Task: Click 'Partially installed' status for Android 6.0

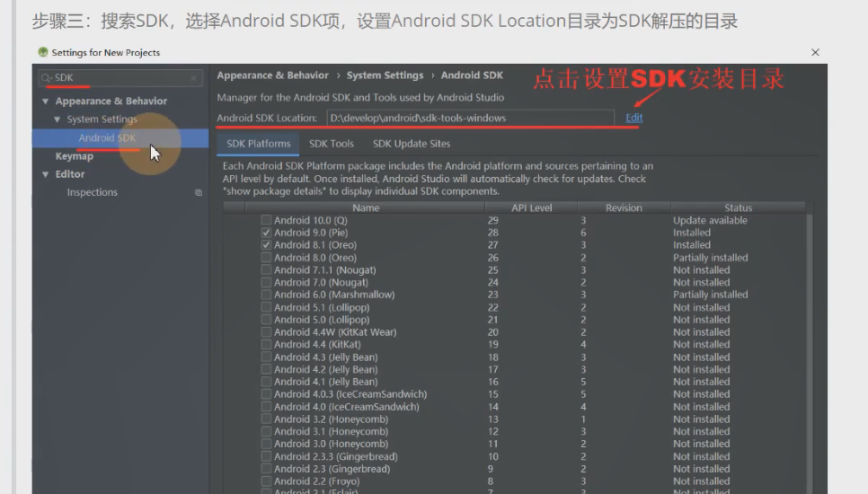Action: [x=710, y=295]
